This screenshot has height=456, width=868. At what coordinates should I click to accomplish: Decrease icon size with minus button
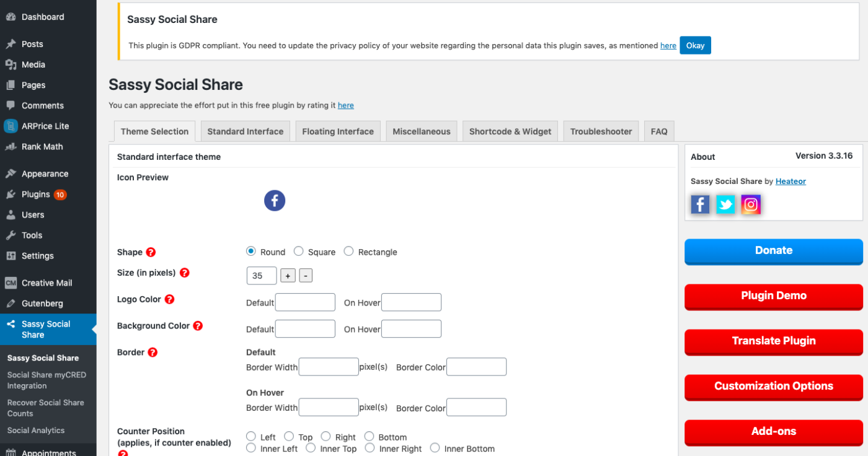(306, 276)
